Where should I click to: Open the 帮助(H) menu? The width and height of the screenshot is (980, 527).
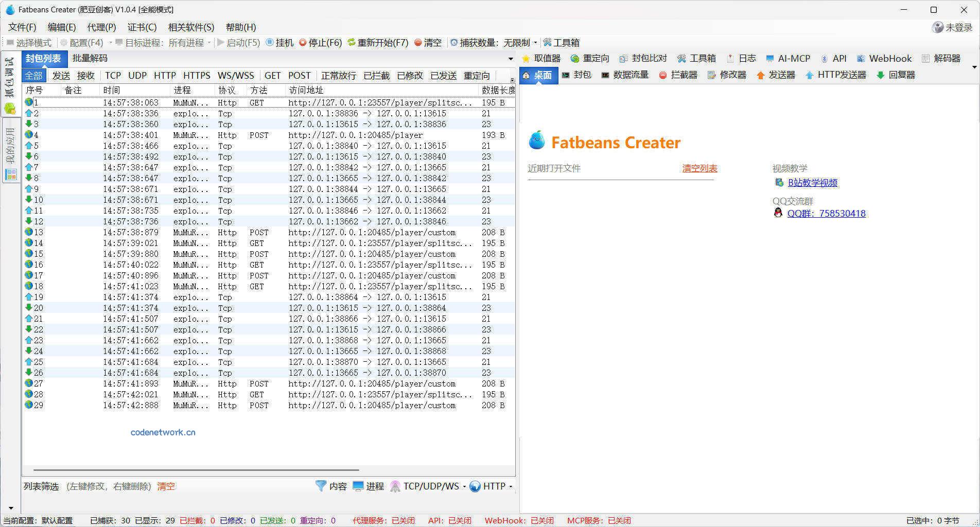click(241, 27)
